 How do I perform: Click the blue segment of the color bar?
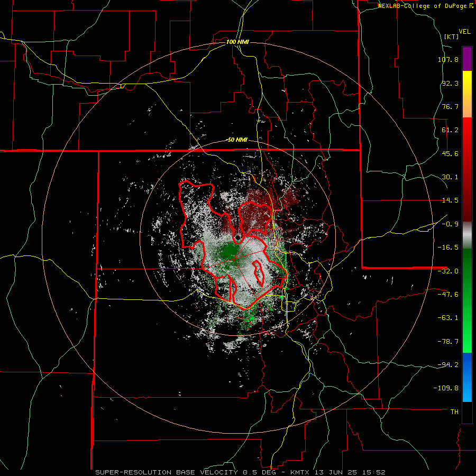click(x=467, y=377)
